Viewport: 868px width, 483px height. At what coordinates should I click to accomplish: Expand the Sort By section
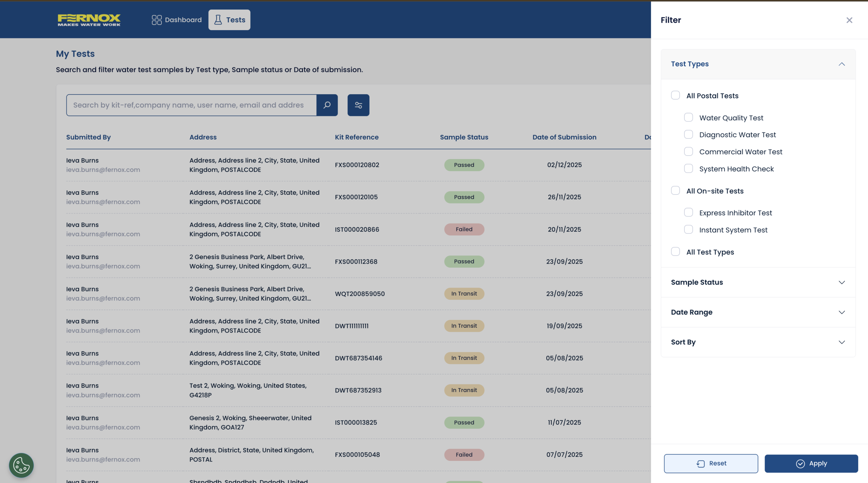click(842, 342)
